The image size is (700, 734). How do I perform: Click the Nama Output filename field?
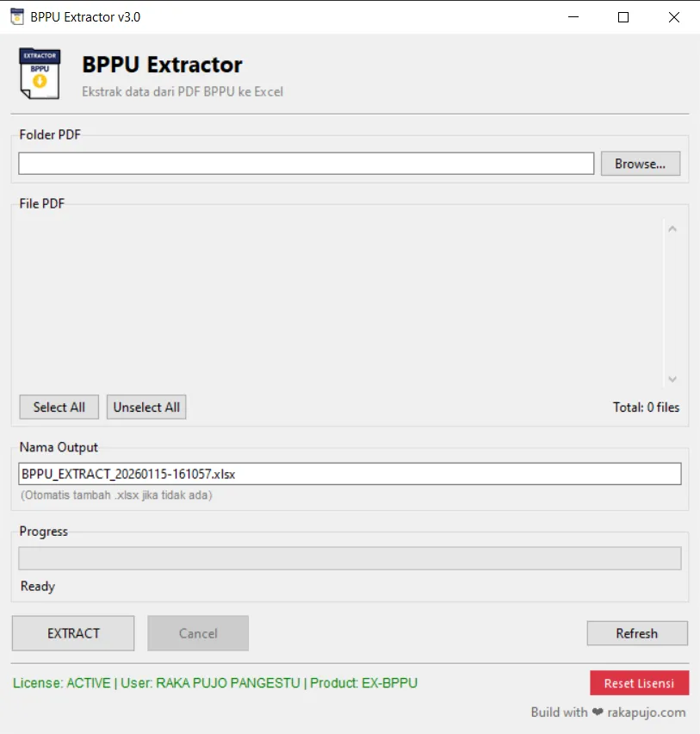(x=349, y=474)
